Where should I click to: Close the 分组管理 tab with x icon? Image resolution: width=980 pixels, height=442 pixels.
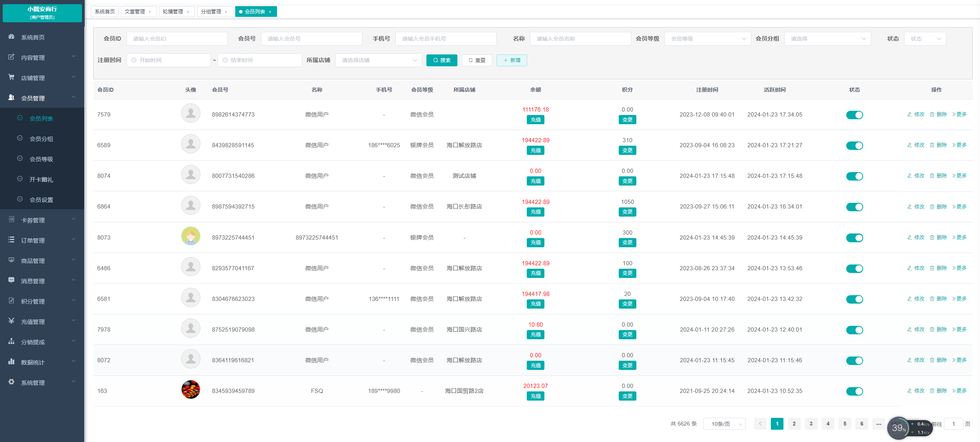226,12
